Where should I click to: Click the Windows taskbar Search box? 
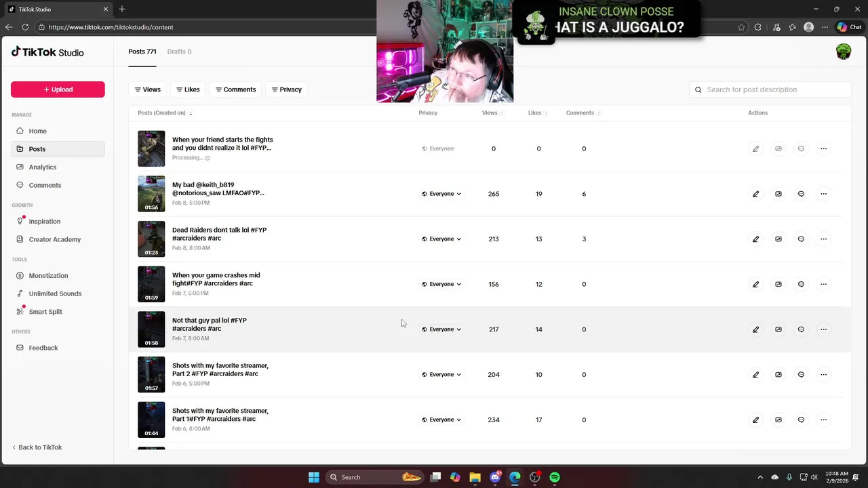373,477
